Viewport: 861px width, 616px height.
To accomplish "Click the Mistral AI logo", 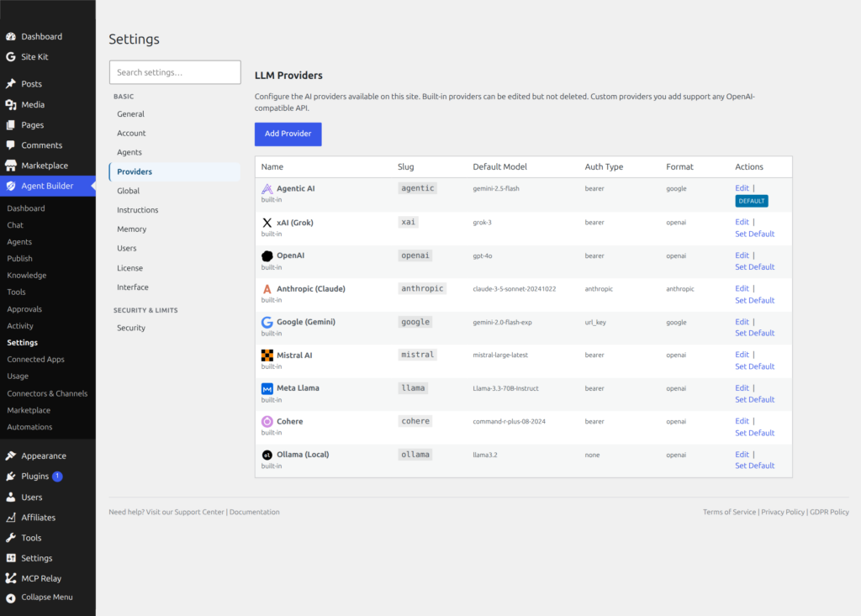I will (x=267, y=355).
